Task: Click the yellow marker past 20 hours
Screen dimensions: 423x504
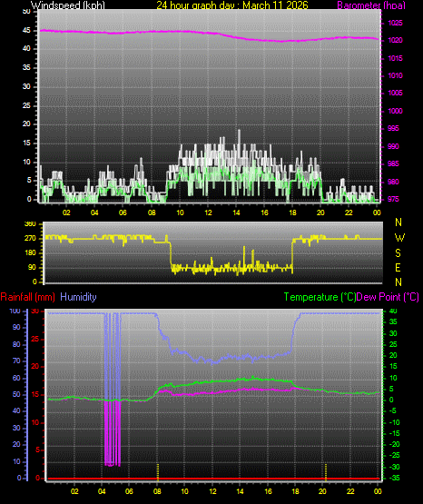Action: point(326,472)
